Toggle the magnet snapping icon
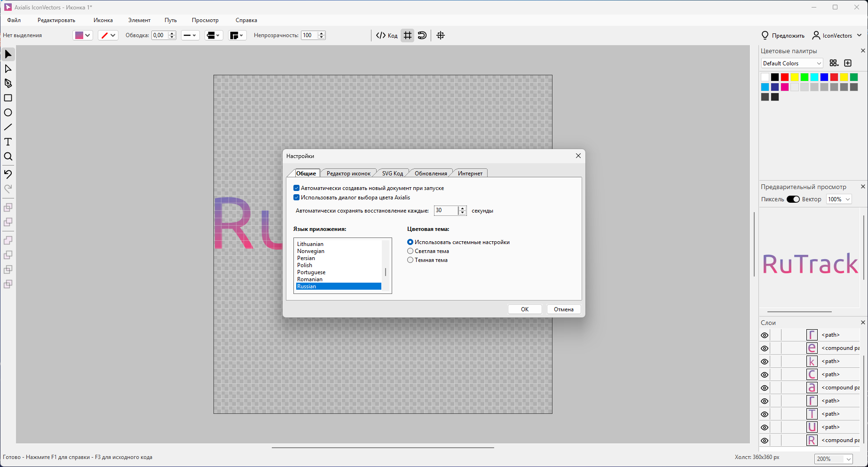 click(422, 35)
